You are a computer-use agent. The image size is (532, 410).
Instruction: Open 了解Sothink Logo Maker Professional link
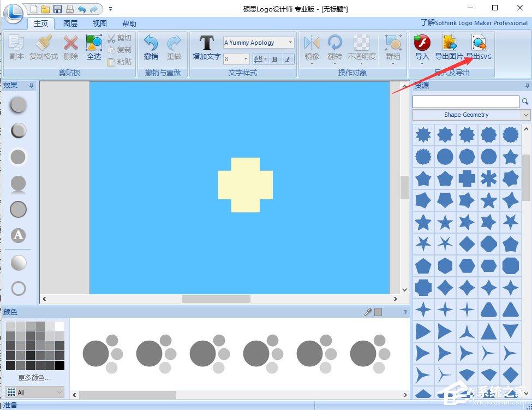474,23
